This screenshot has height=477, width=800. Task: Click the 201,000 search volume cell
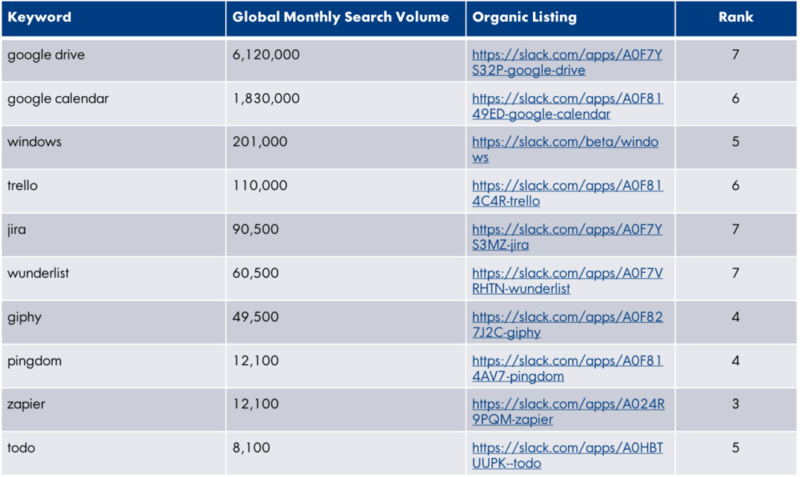tap(258, 142)
